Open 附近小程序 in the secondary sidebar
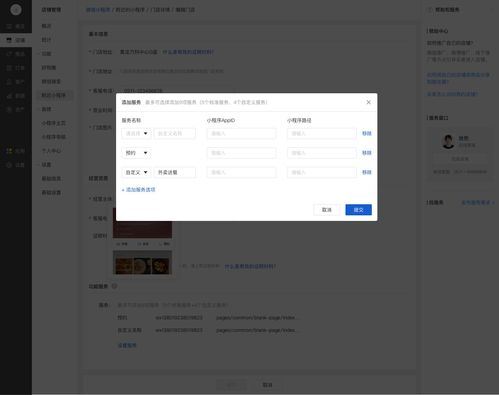 [54, 95]
